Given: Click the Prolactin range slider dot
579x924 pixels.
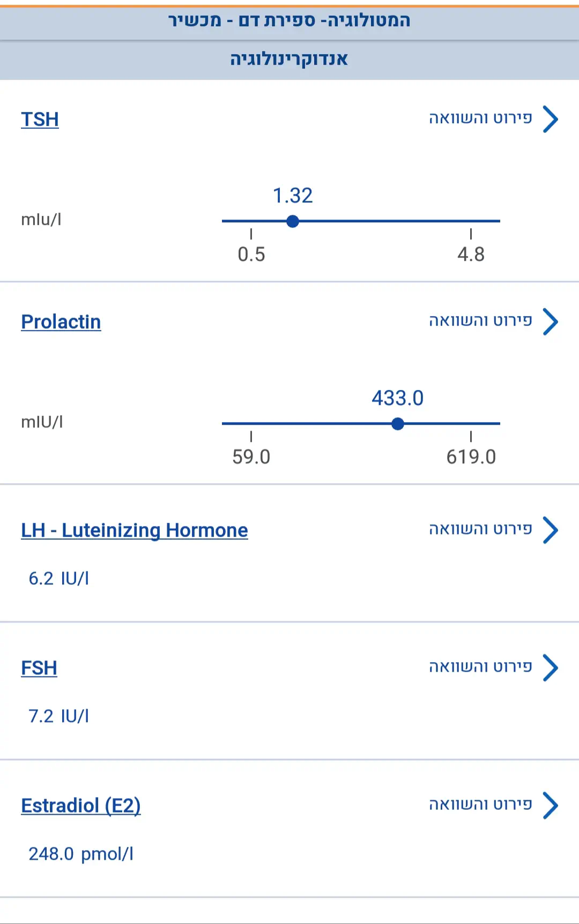Looking at the screenshot, I should coord(398,424).
